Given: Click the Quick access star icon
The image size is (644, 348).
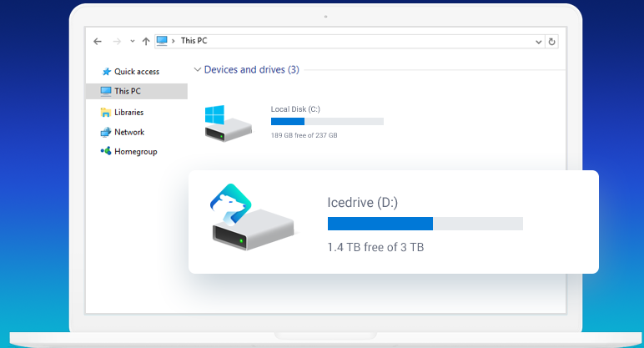Looking at the screenshot, I should [x=107, y=72].
